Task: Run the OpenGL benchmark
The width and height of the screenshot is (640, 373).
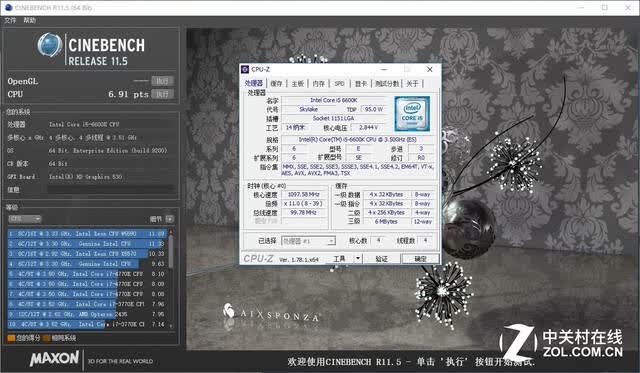Action: tap(162, 81)
